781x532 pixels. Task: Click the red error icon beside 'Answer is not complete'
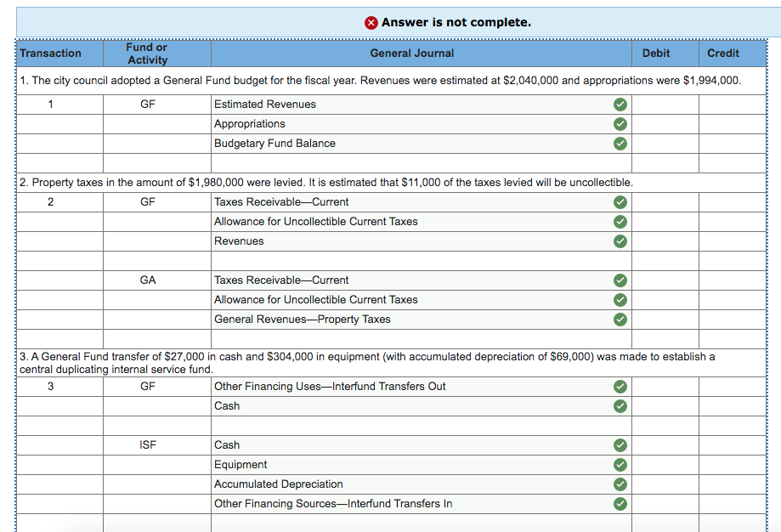coord(371,23)
